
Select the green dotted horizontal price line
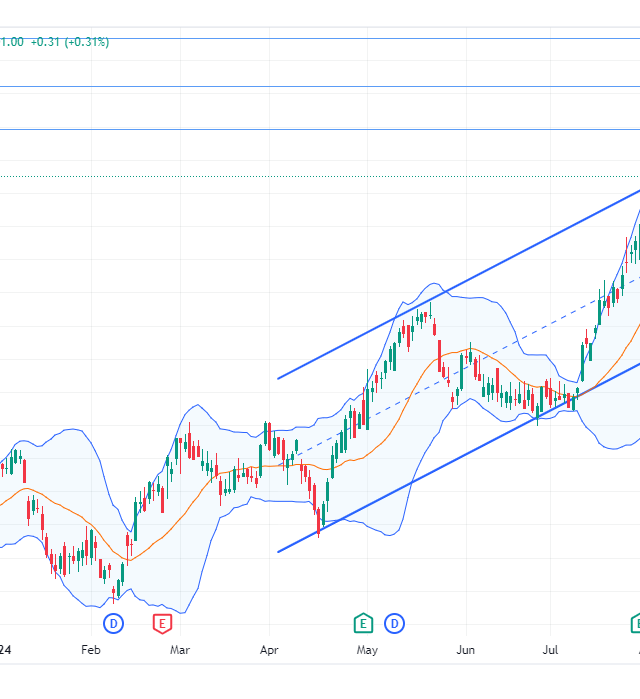[320, 177]
